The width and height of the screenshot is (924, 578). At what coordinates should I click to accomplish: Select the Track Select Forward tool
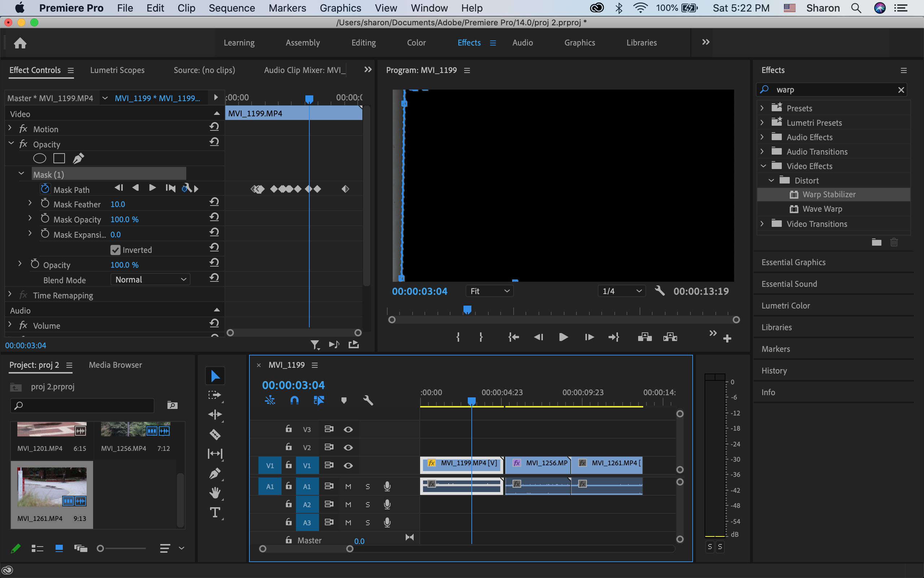coord(215,395)
